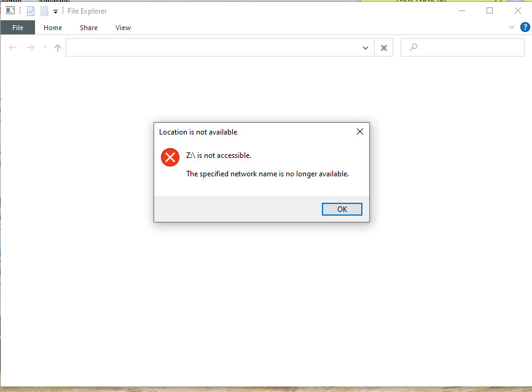Open the Recent locations dropdown arrow
532x392 pixels.
(x=45, y=47)
